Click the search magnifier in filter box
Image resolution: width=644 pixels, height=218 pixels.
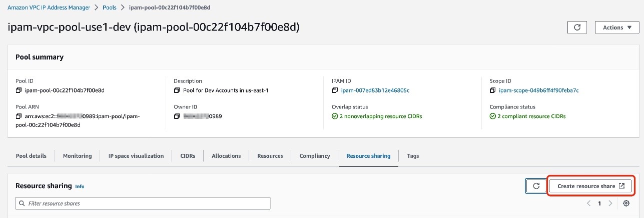click(x=22, y=203)
